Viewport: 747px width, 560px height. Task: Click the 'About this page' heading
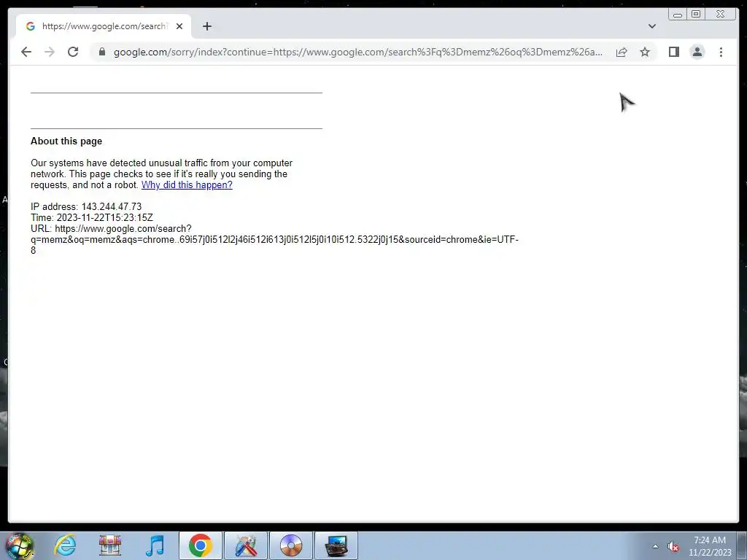point(66,141)
